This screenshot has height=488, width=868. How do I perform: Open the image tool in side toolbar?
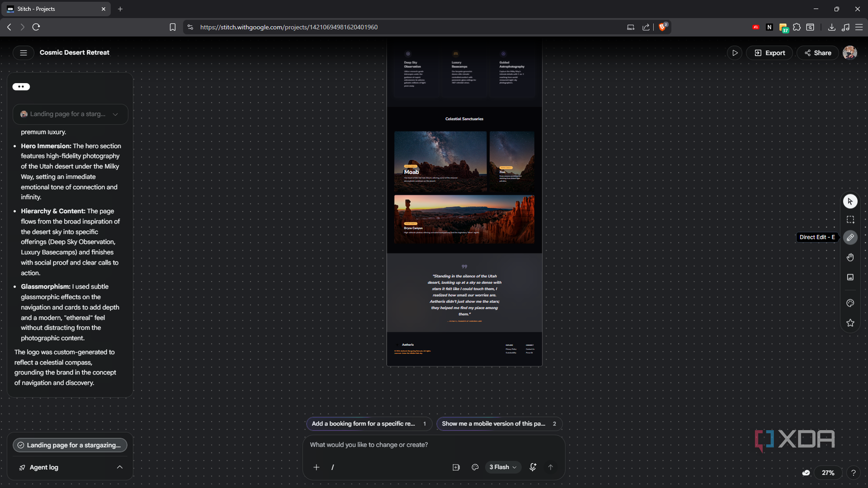coord(850,277)
